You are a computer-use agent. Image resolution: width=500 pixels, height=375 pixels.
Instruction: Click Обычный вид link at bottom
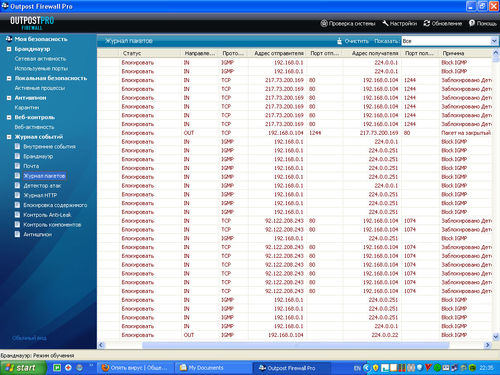(29, 338)
